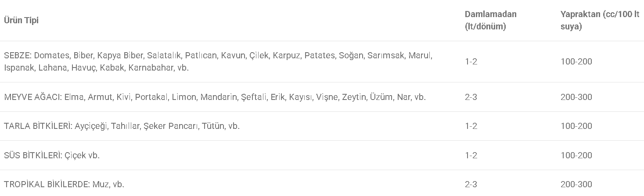Click the SEBZE foliar value 100-200

click(576, 62)
